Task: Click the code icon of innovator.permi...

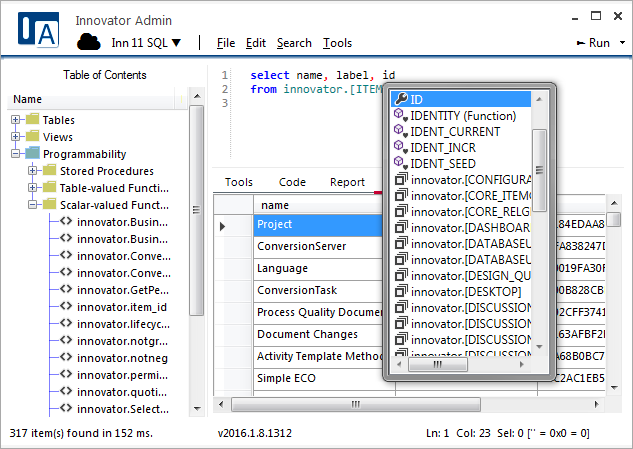Action: tap(66, 374)
